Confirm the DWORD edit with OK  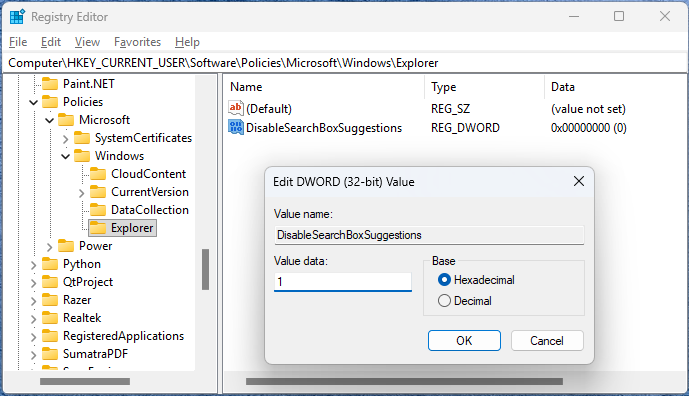tap(464, 341)
